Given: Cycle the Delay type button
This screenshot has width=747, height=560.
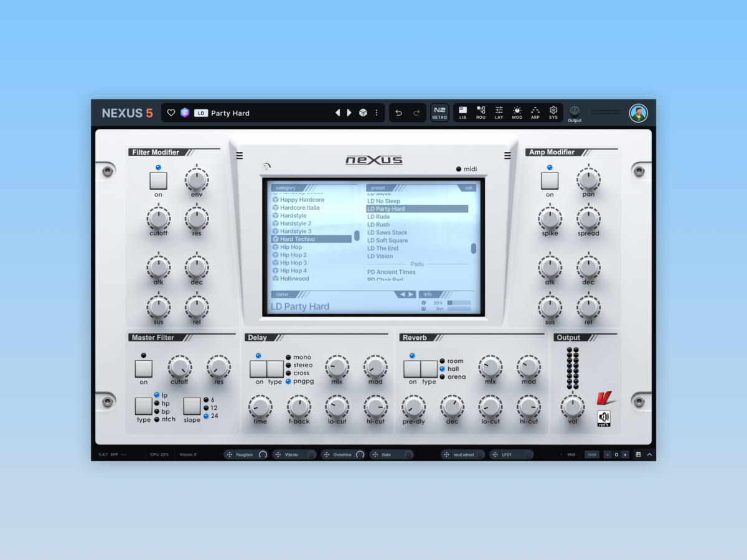Looking at the screenshot, I should (x=275, y=369).
